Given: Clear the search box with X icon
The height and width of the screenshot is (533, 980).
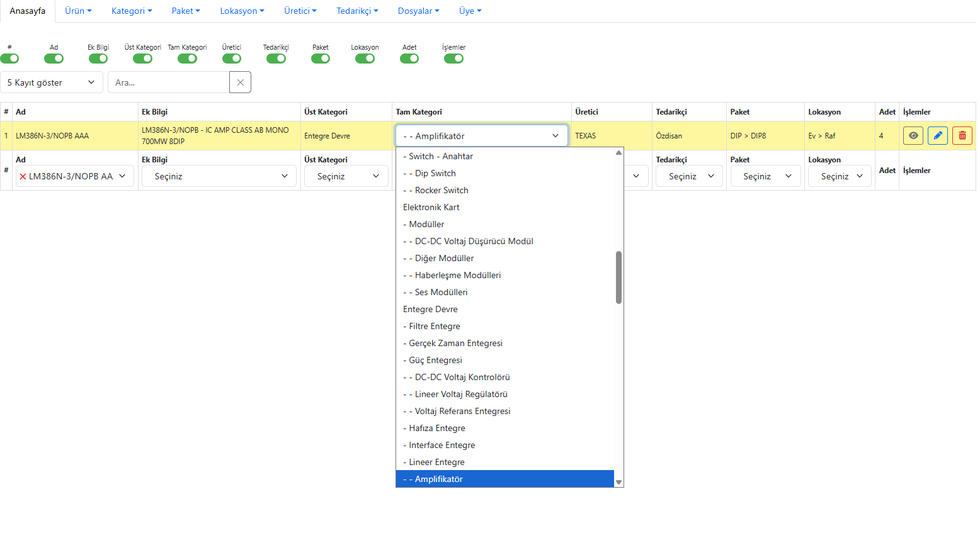Looking at the screenshot, I should [x=240, y=82].
